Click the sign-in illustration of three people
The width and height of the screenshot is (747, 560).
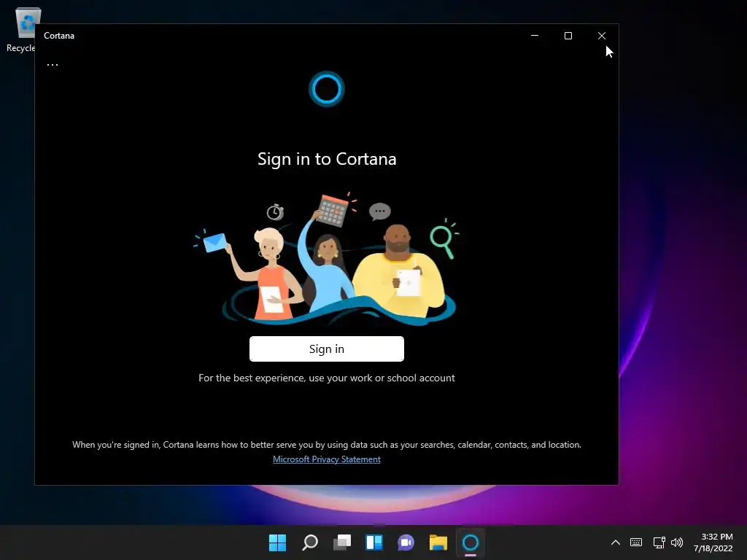click(326, 258)
